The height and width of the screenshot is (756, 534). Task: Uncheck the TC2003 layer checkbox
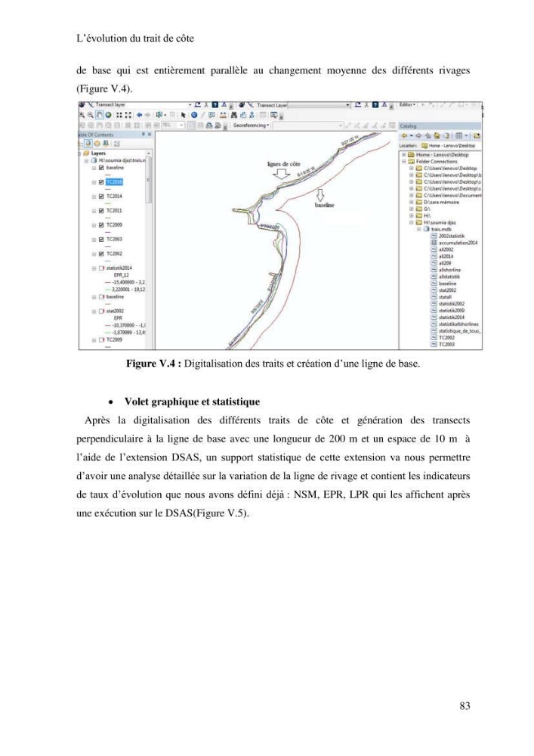click(101, 240)
